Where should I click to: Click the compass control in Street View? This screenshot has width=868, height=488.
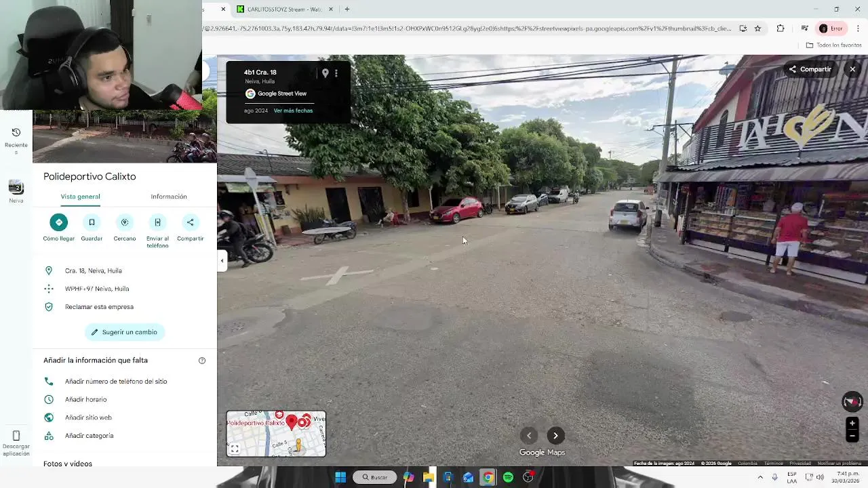852,402
